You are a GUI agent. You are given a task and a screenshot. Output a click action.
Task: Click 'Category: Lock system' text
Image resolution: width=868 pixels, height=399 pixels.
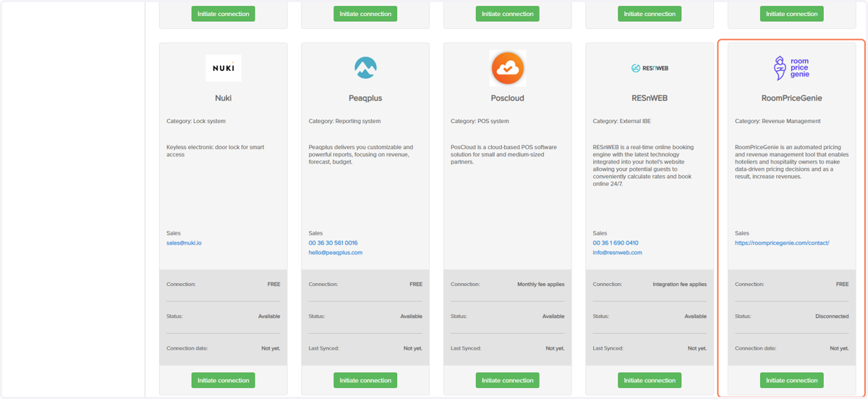(x=196, y=121)
